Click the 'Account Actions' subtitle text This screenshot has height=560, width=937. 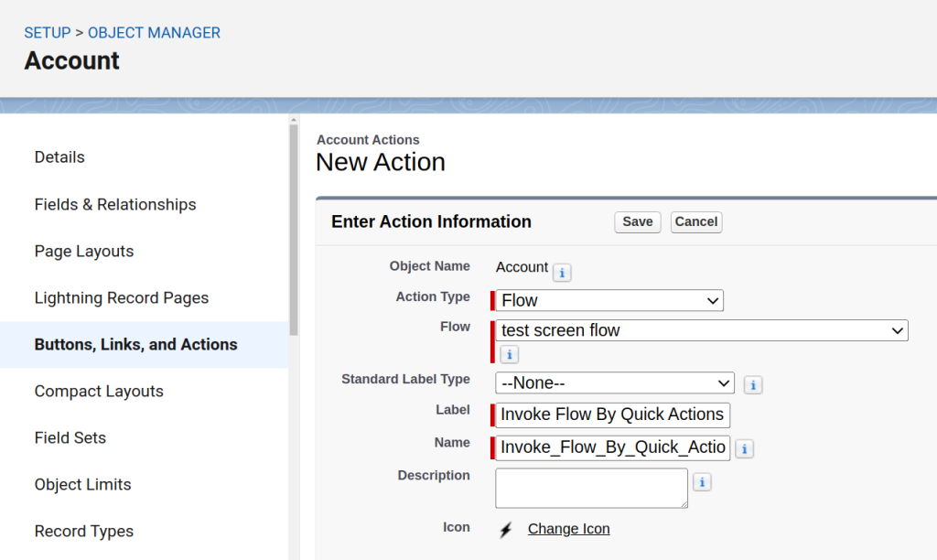(368, 140)
